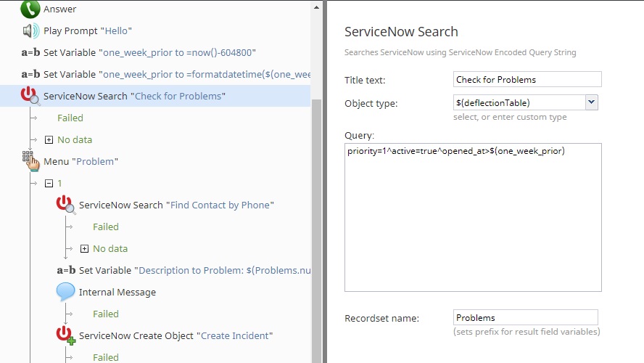Click the "Query:" label
This screenshot has height=363, width=644.
tap(360, 136)
